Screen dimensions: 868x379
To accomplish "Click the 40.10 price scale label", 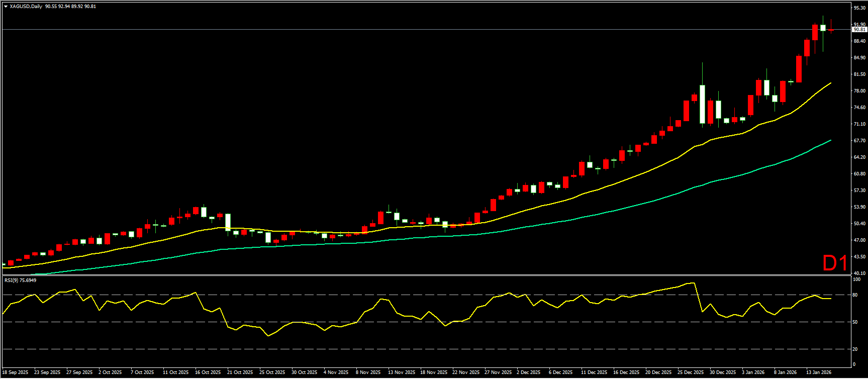I will pos(859,273).
